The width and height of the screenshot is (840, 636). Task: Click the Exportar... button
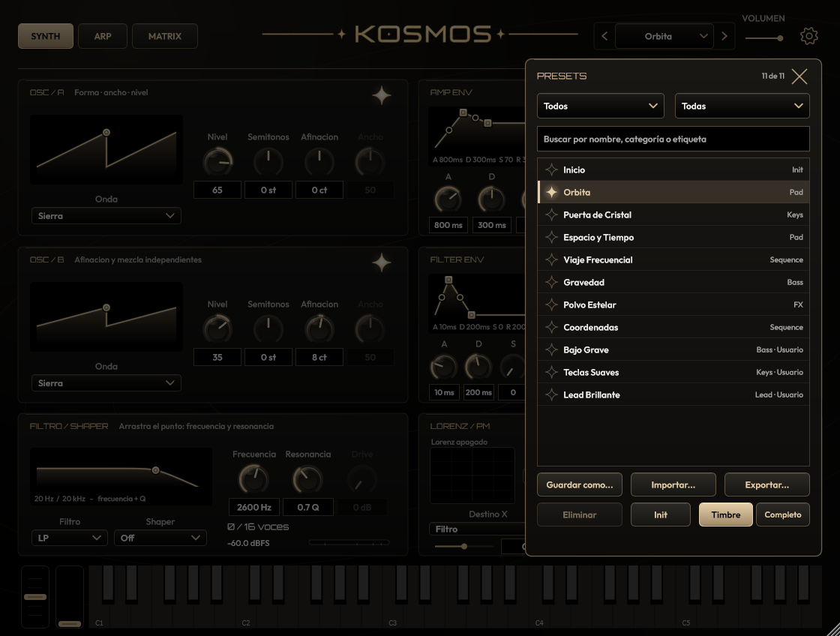pos(767,485)
